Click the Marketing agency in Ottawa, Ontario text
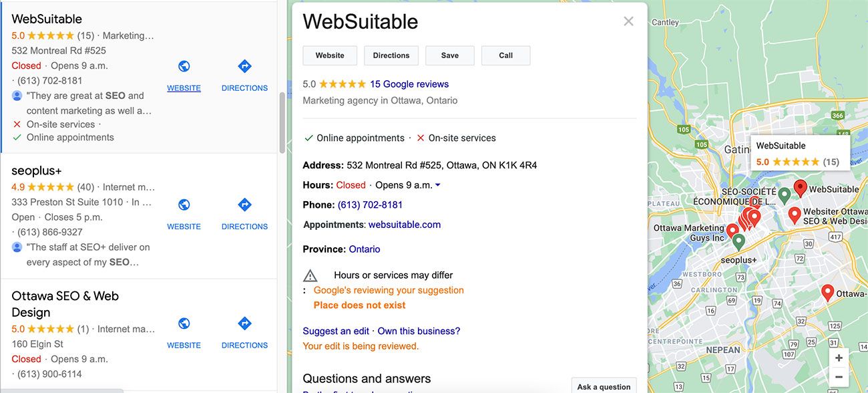Screen dimensions: 868x393 pos(380,100)
